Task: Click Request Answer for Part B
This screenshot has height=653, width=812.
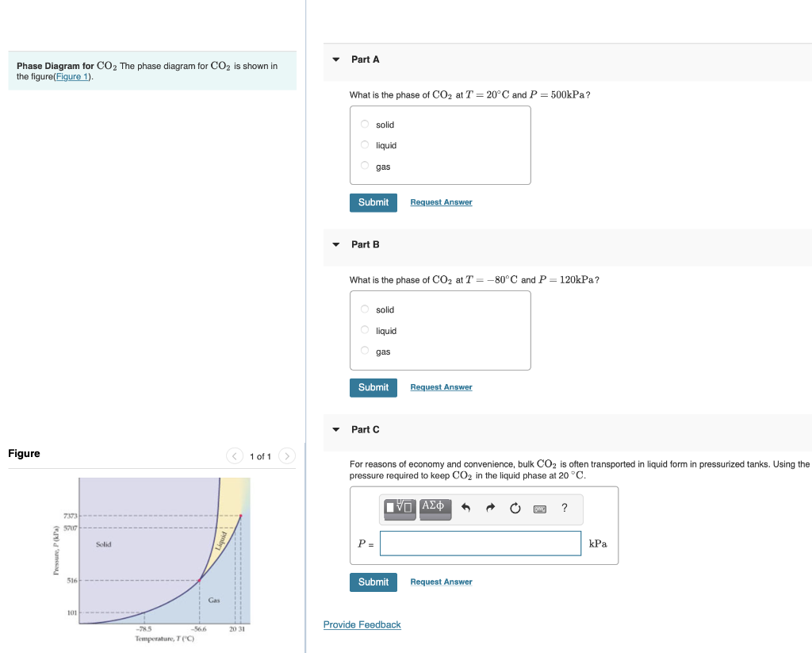Action: click(441, 386)
